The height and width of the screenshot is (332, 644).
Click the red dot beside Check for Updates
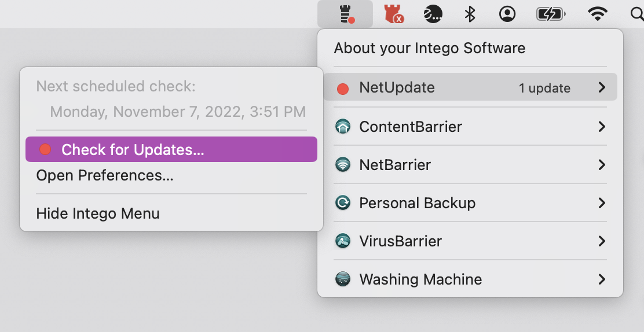[x=45, y=149]
